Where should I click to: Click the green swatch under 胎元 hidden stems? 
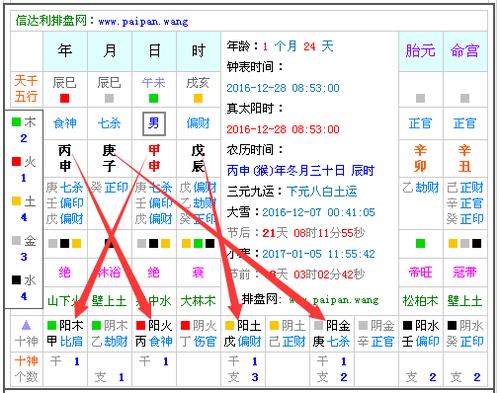click(x=421, y=244)
